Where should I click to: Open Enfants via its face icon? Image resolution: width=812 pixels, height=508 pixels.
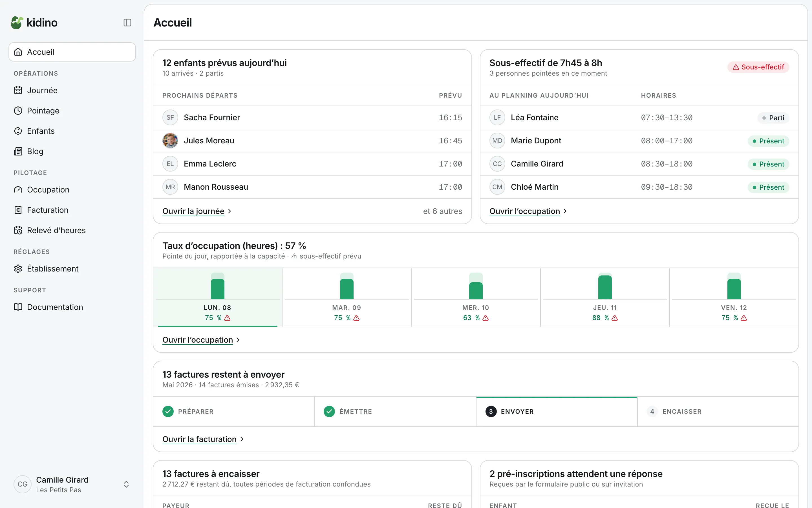coord(18,131)
